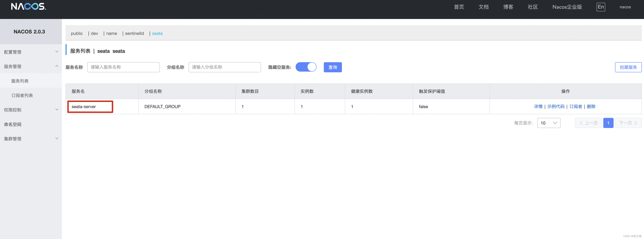Select the name namespace tab
Screen dimensions: 644x239
111,33
